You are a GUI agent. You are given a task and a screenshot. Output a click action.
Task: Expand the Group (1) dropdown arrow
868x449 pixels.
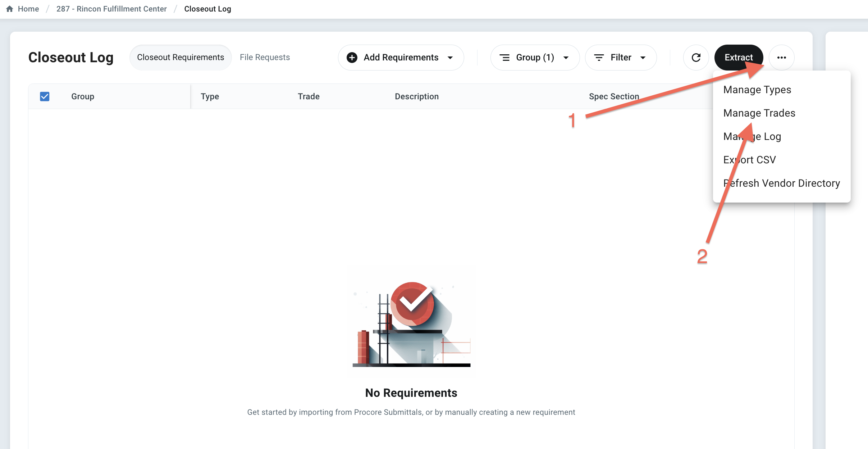click(566, 58)
